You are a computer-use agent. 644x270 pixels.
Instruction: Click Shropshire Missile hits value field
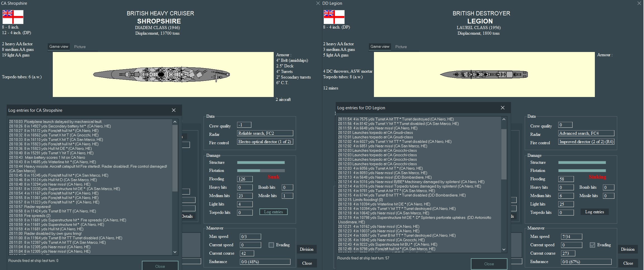point(287,196)
